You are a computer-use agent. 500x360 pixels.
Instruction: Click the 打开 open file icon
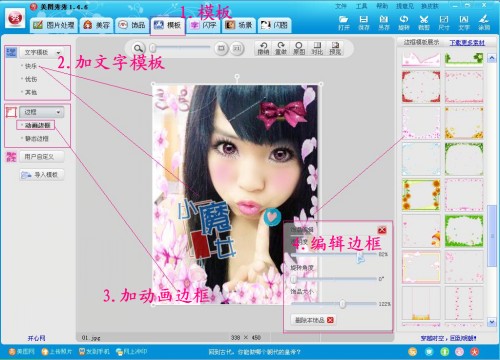(x=344, y=23)
